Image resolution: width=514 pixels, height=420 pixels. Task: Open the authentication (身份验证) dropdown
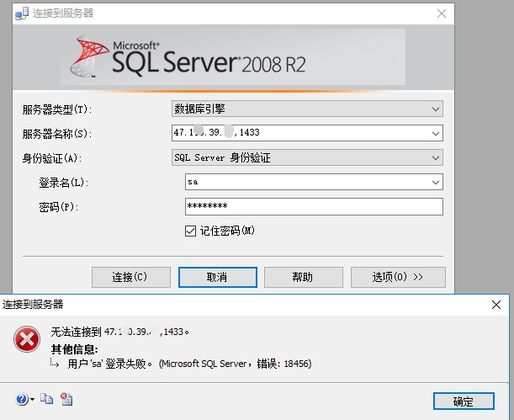[x=307, y=157]
